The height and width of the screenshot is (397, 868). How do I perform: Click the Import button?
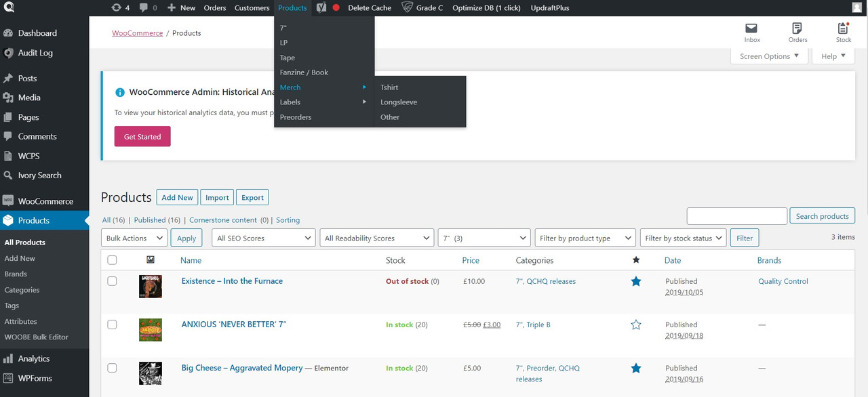click(x=217, y=197)
